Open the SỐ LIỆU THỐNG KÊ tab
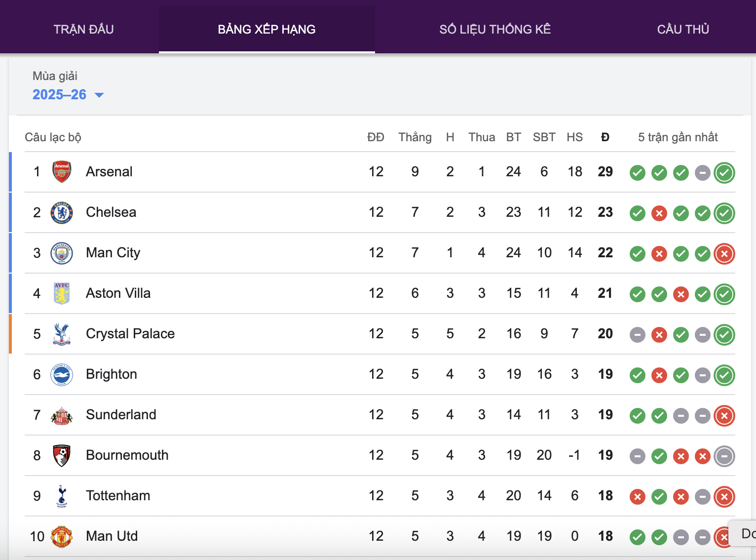The width and height of the screenshot is (756, 560). click(x=495, y=29)
